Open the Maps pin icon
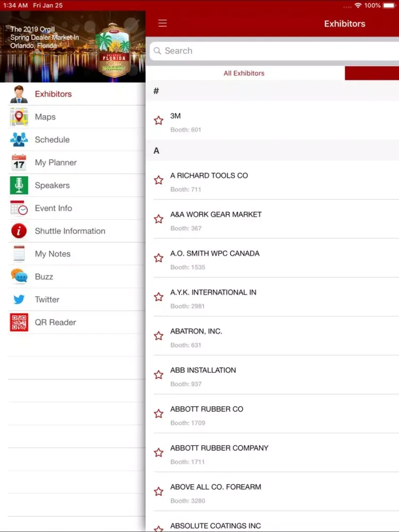The width and height of the screenshot is (399, 532). click(19, 117)
